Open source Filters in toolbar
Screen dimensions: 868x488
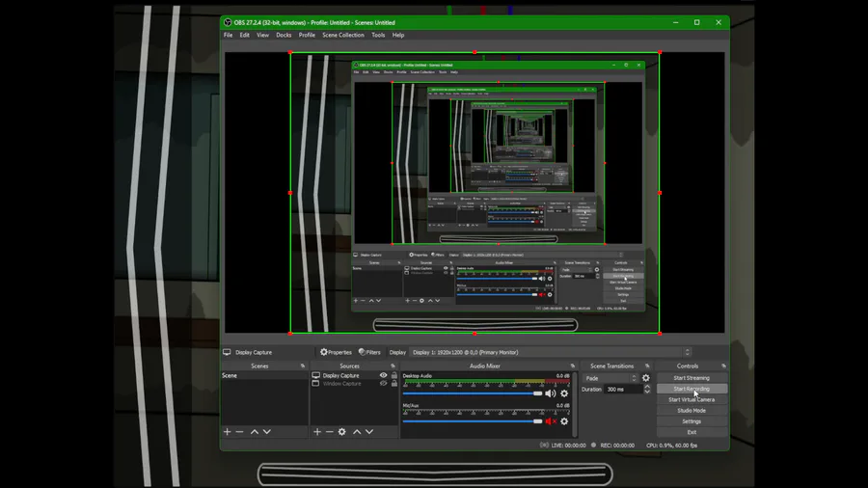point(369,352)
